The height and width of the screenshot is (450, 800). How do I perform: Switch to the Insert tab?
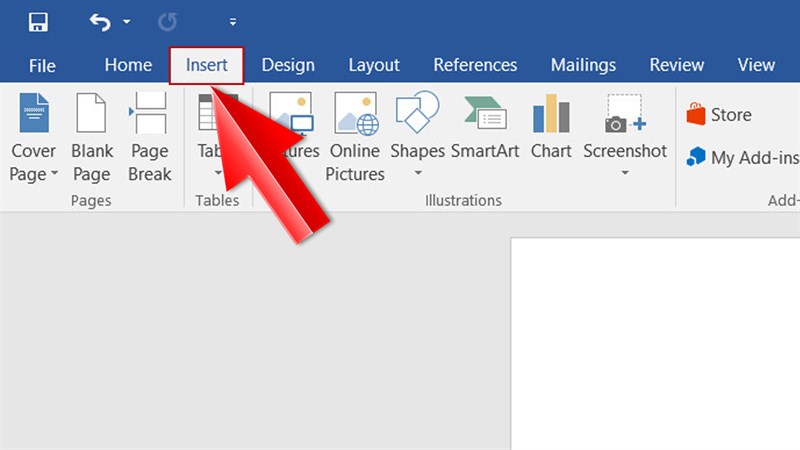[207, 65]
